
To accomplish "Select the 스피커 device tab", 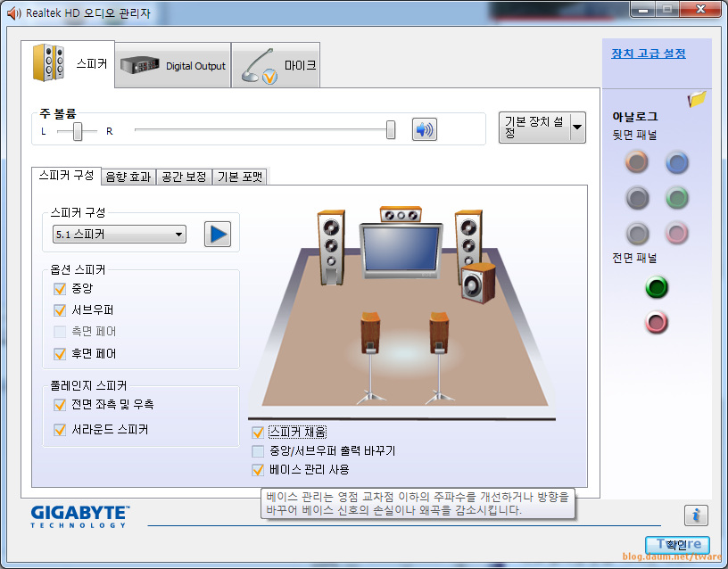I will pos(68,63).
